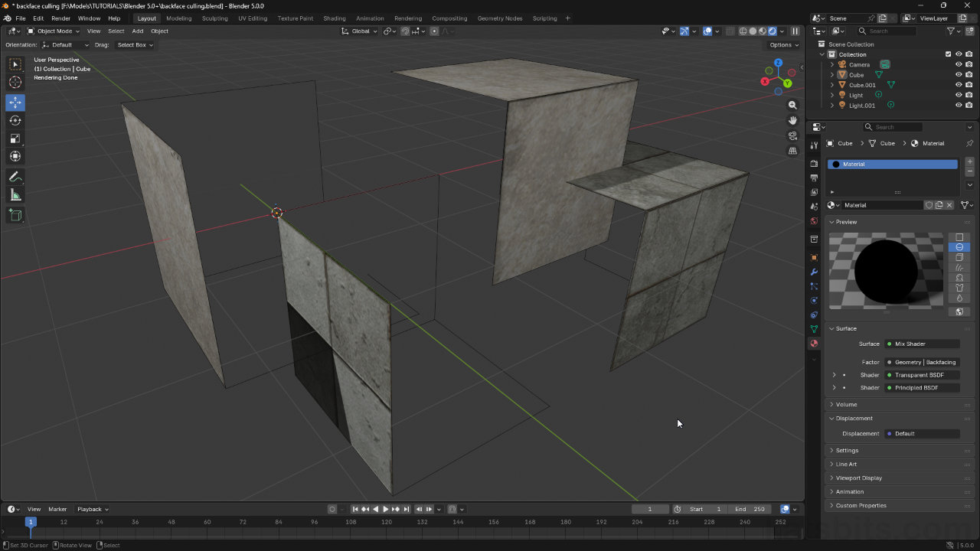This screenshot has width=980, height=551.
Task: Select the Scale tool
Action: [15, 139]
